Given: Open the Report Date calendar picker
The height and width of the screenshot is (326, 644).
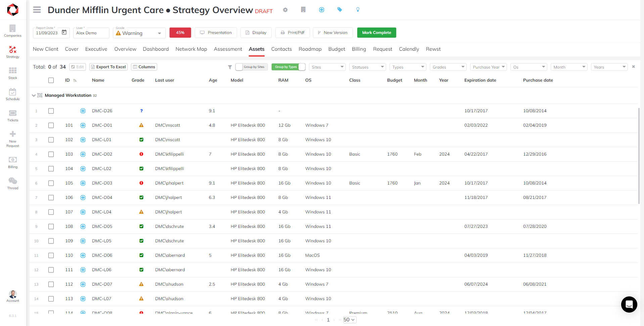Looking at the screenshot, I should (x=64, y=33).
